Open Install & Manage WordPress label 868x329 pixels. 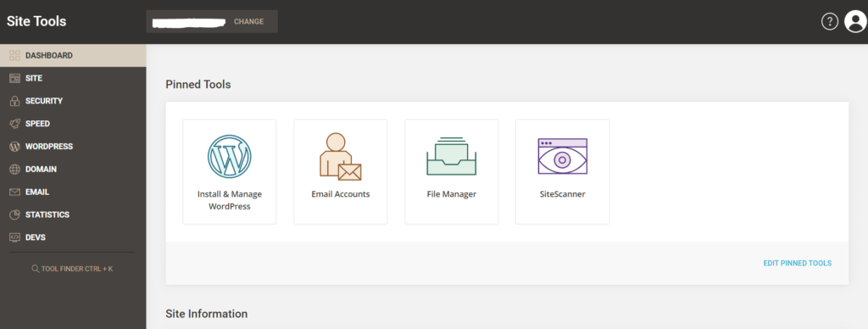229,200
